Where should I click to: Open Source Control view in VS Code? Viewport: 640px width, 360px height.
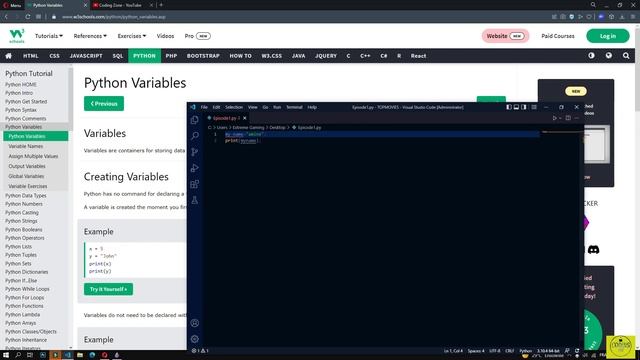coord(195,152)
